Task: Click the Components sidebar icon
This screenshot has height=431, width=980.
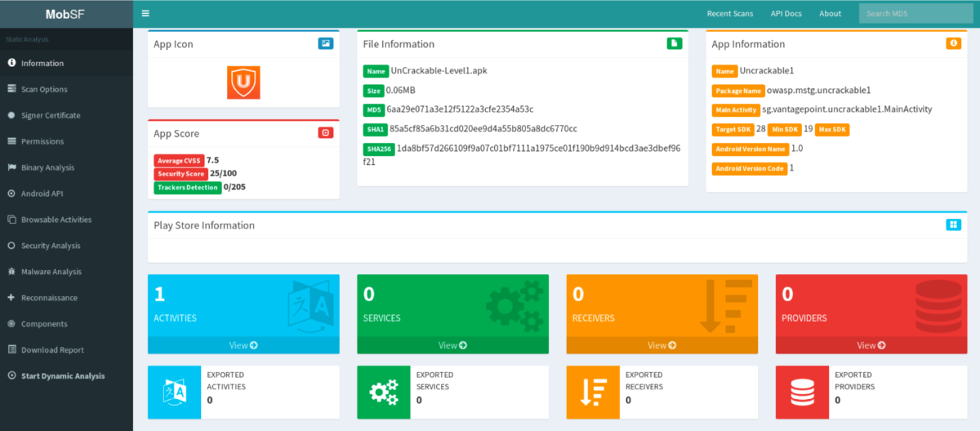Action: point(12,324)
